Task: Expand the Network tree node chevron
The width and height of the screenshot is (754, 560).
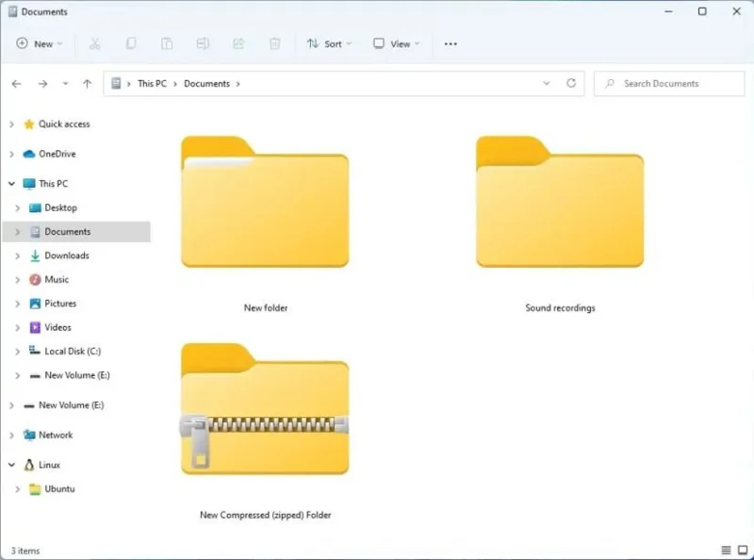Action: tap(11, 436)
